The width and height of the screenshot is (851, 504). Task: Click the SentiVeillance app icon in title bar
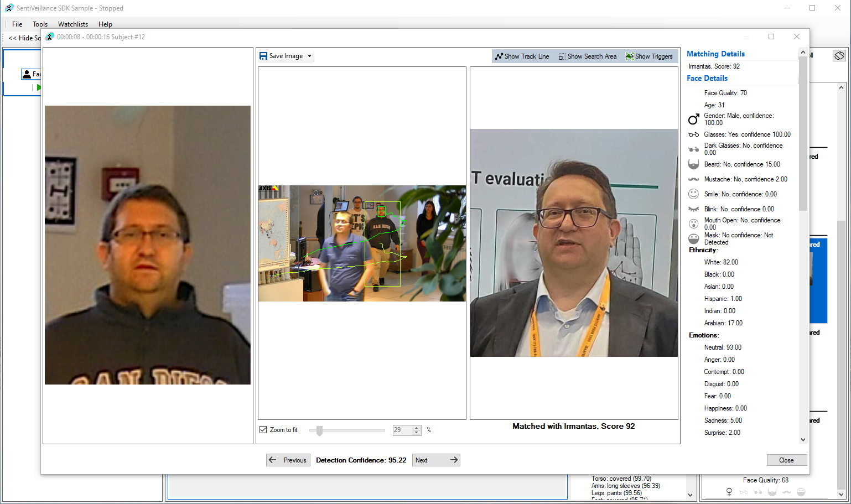(x=9, y=8)
